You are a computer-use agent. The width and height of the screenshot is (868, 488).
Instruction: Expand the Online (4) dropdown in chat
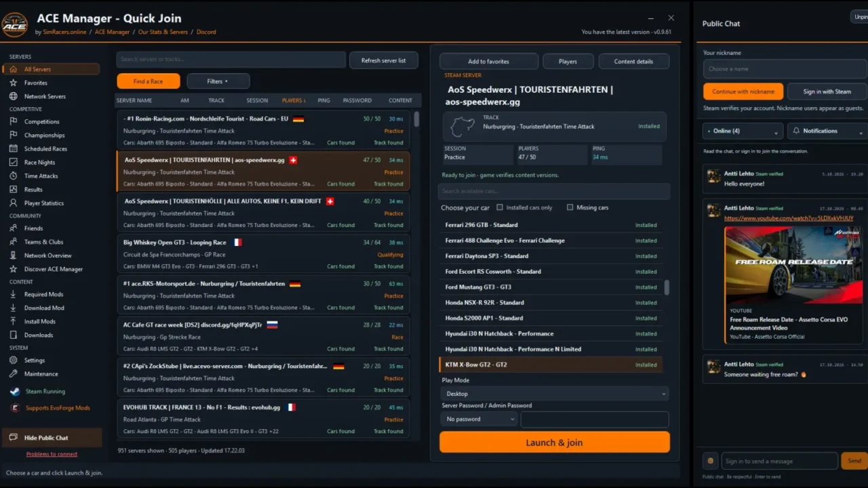coord(743,131)
